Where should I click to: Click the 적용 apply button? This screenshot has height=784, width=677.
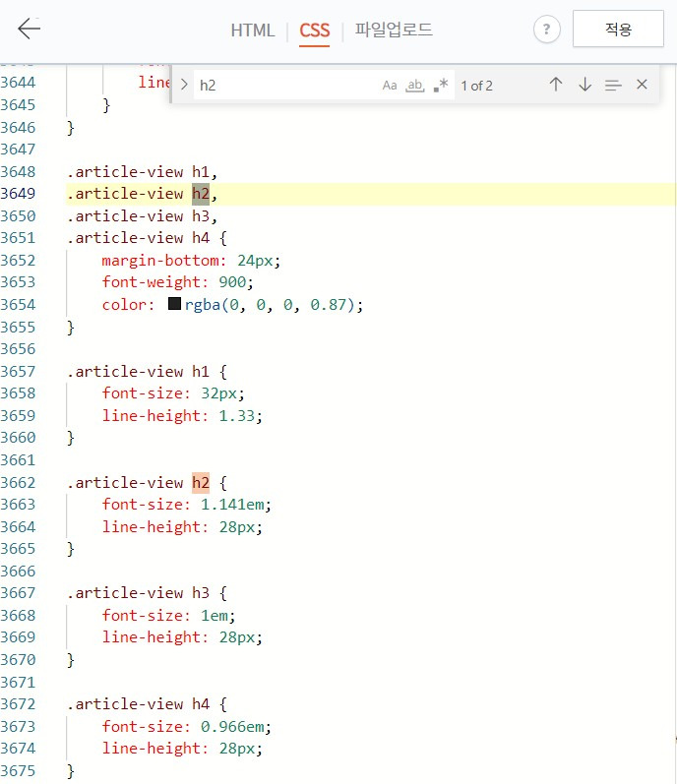click(618, 29)
